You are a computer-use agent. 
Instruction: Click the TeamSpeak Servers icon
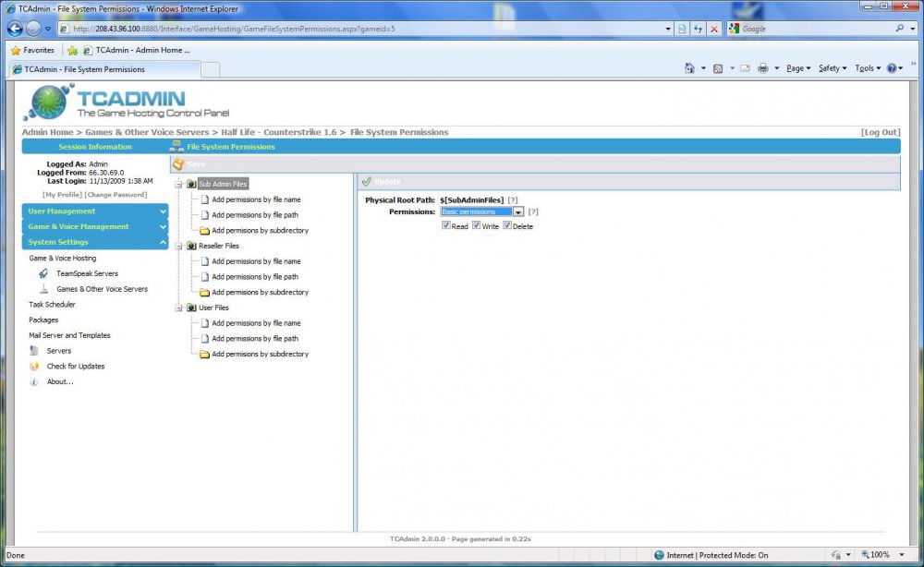pyautogui.click(x=43, y=274)
